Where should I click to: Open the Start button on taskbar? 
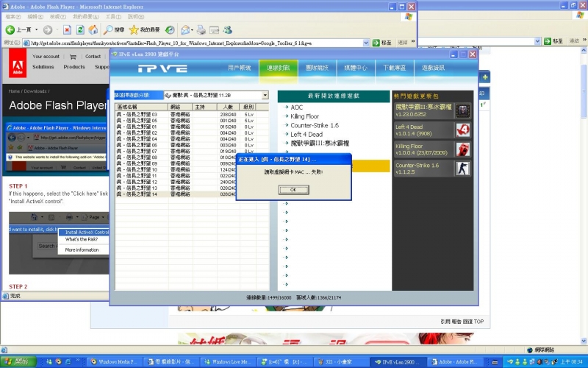(18, 361)
